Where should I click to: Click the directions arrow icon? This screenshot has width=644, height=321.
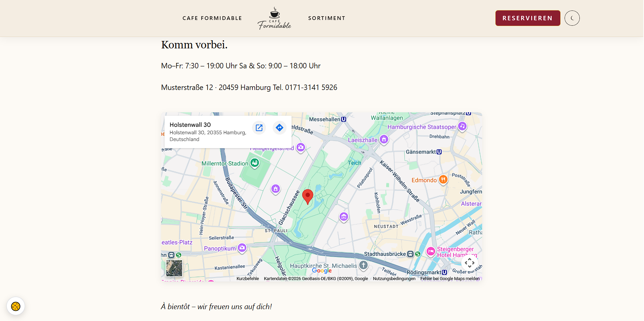pos(279,128)
